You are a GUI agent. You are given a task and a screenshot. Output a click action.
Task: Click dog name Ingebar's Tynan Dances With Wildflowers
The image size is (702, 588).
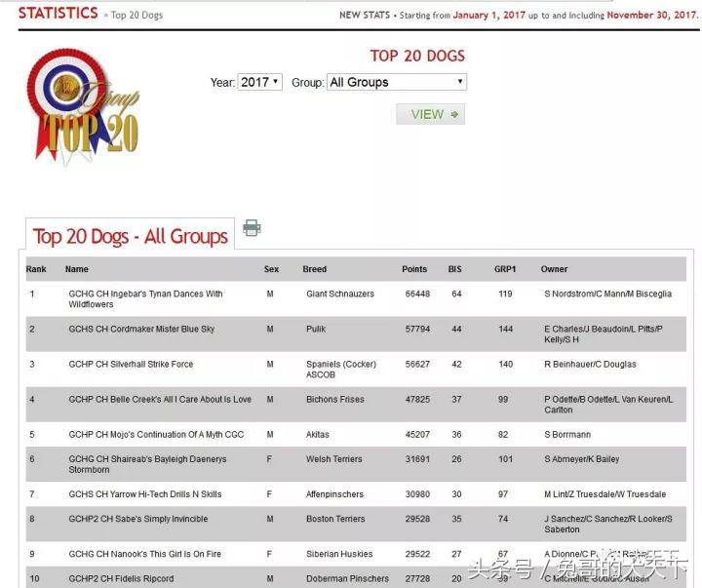(x=145, y=298)
